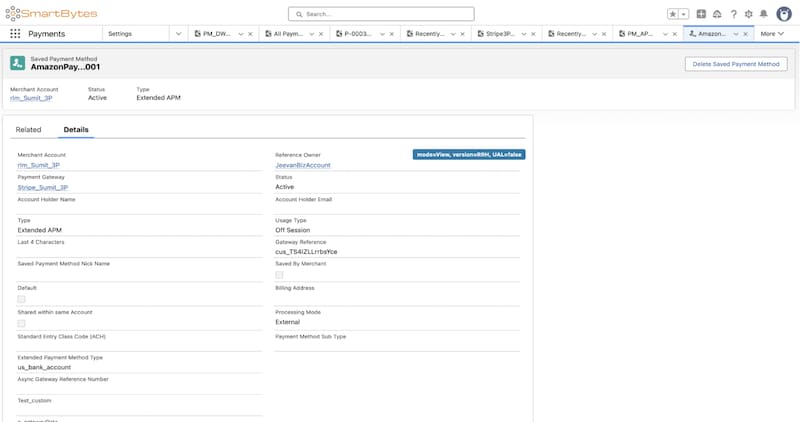Toggle the Default checkbox
The image size is (800, 422).
[x=22, y=299]
